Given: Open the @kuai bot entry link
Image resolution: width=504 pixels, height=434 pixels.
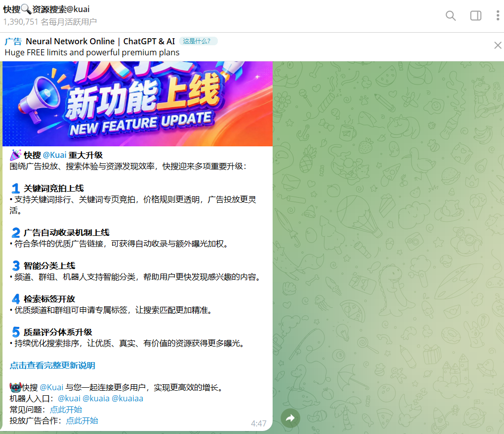Looking at the screenshot, I should coord(69,399).
